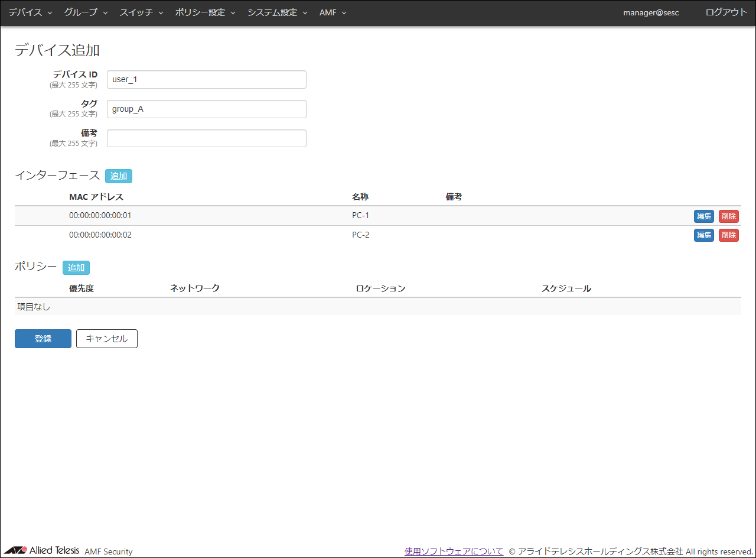Open the スイッチ dropdown menu
The width and height of the screenshot is (756, 558).
click(x=141, y=12)
